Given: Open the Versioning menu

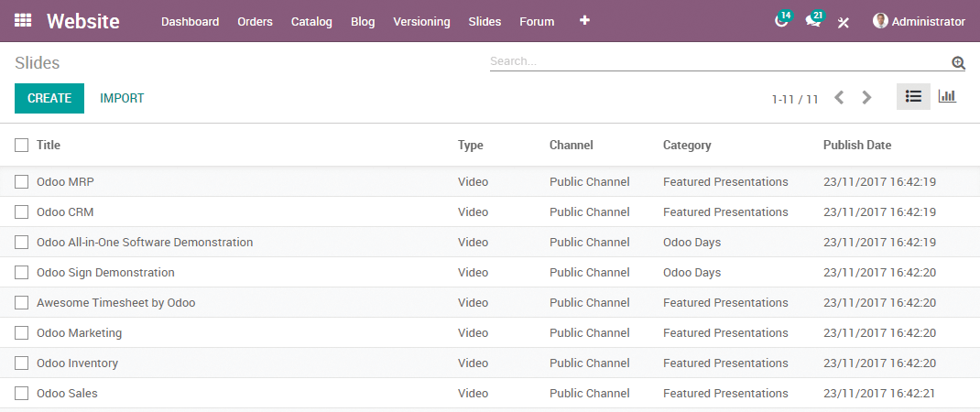Looking at the screenshot, I should [x=422, y=22].
